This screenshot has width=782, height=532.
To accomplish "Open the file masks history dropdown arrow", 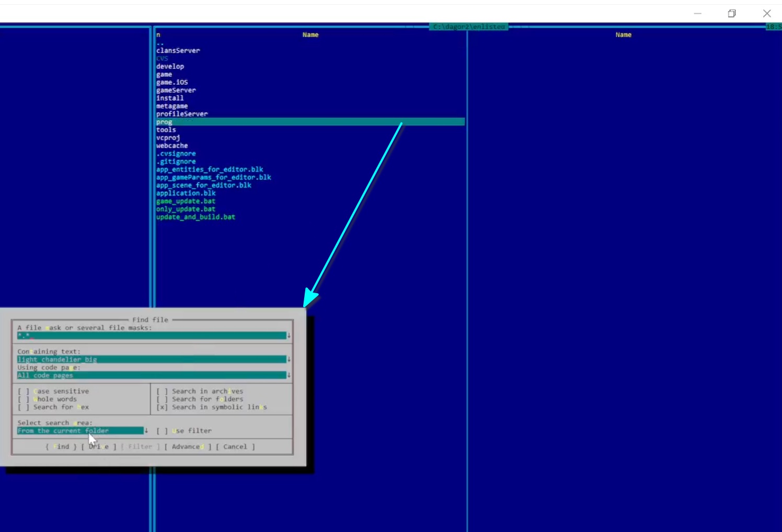I will [x=289, y=336].
